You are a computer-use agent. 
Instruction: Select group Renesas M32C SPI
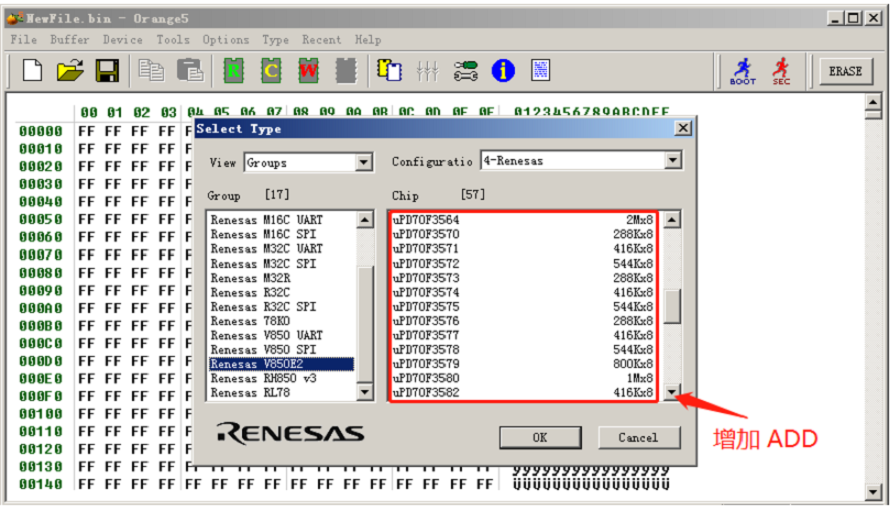281,263
